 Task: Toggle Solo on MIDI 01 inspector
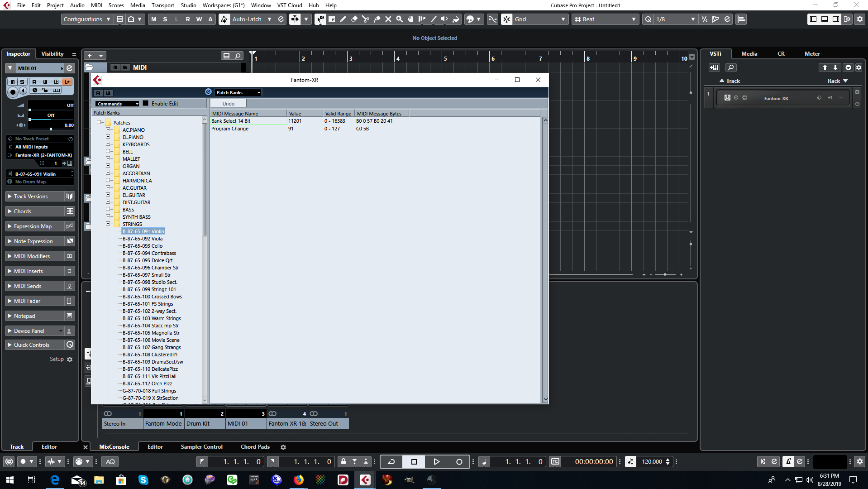click(22, 82)
